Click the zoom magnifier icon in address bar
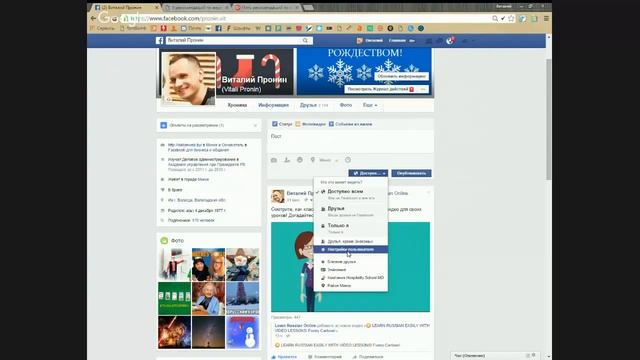This screenshot has width=640, height=360. (495, 18)
